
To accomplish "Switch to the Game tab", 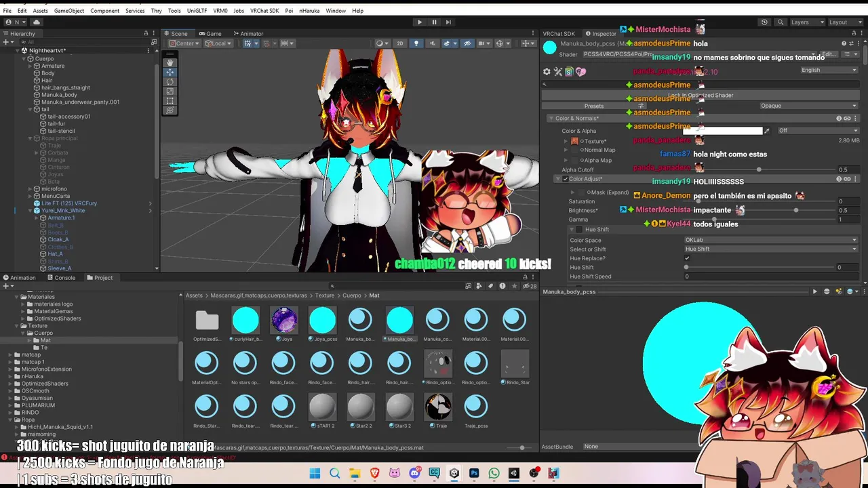I will tap(210, 33).
